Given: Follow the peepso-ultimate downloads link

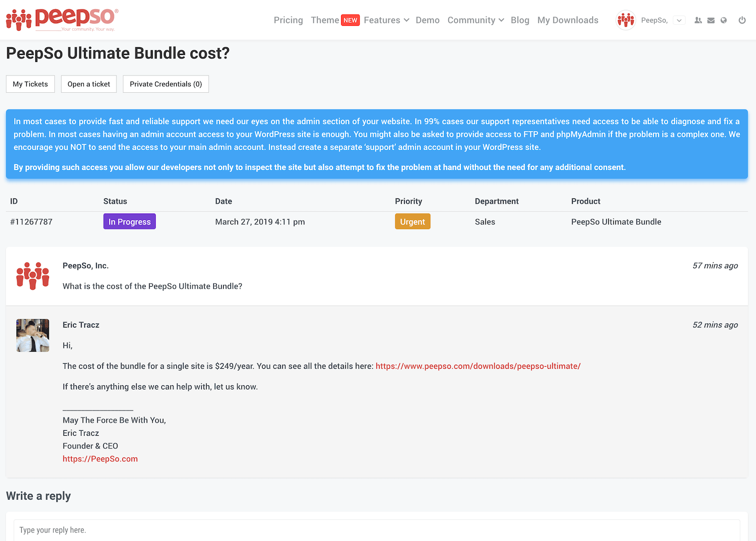Looking at the screenshot, I should coord(478,366).
